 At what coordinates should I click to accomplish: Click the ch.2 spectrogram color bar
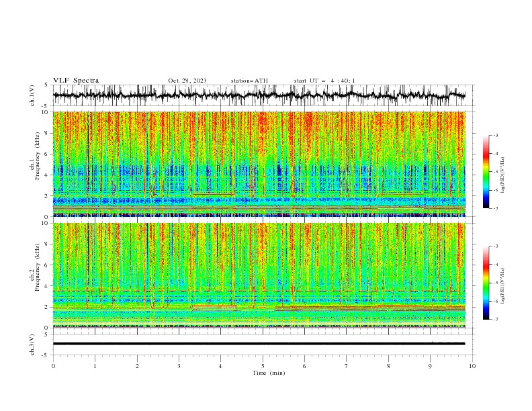coord(486,283)
